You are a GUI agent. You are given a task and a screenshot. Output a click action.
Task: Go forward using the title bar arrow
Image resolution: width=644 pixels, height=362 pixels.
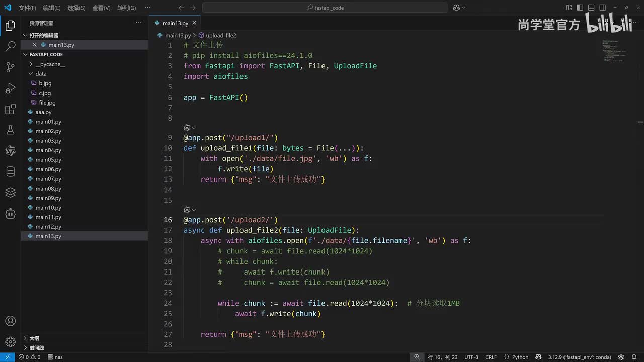pos(194,8)
